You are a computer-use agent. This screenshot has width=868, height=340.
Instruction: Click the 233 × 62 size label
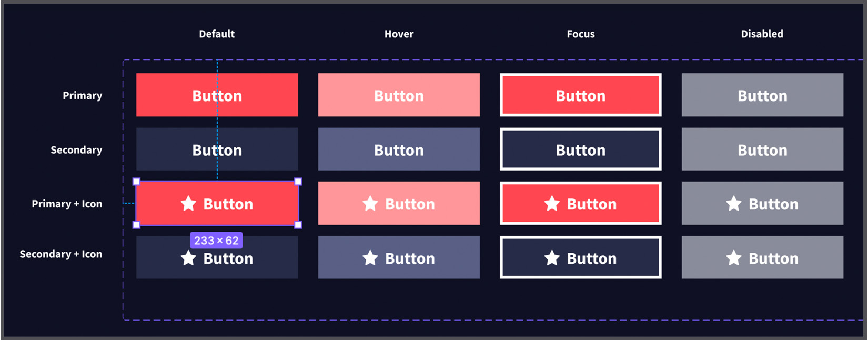pos(216,241)
